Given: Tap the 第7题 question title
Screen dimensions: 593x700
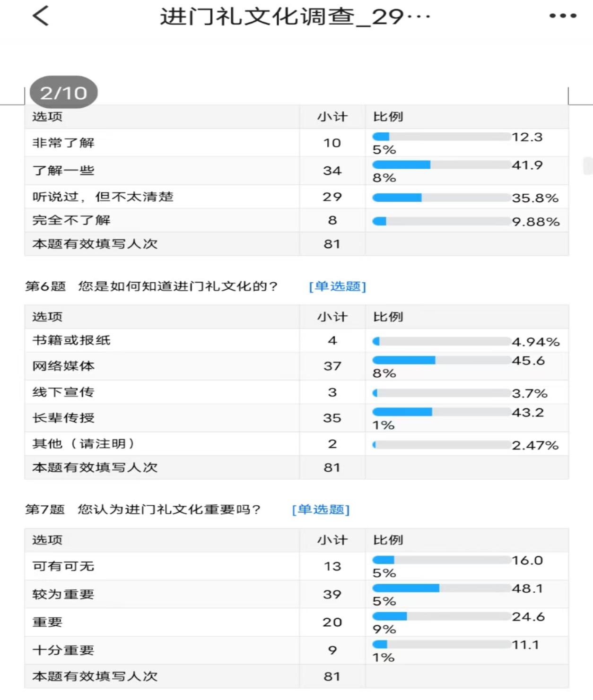Looking at the screenshot, I should tap(143, 510).
